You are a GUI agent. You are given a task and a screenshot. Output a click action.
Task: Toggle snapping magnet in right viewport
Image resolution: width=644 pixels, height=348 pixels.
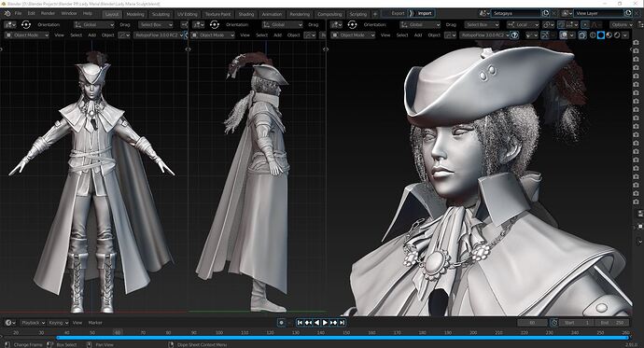[562, 24]
